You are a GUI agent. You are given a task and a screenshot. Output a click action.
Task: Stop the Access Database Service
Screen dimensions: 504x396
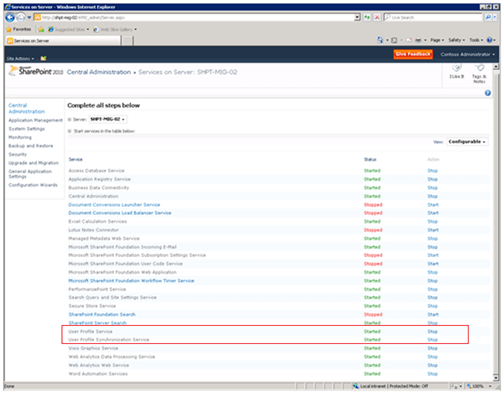coord(433,171)
